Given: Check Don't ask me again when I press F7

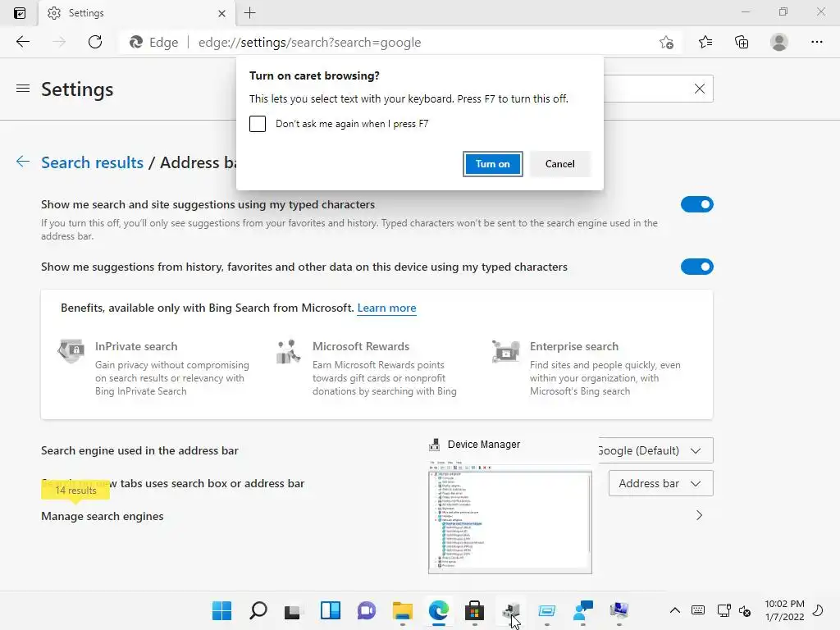Looking at the screenshot, I should (x=257, y=124).
